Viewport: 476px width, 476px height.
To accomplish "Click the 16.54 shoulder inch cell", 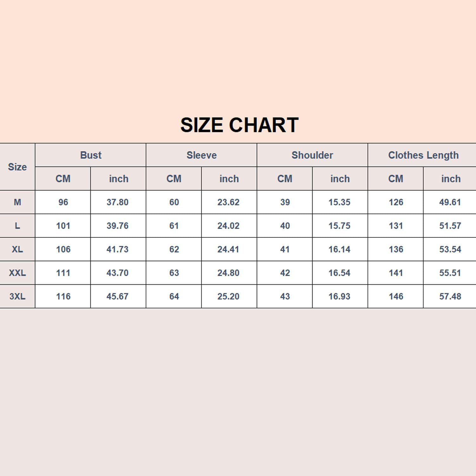I will [339, 273].
